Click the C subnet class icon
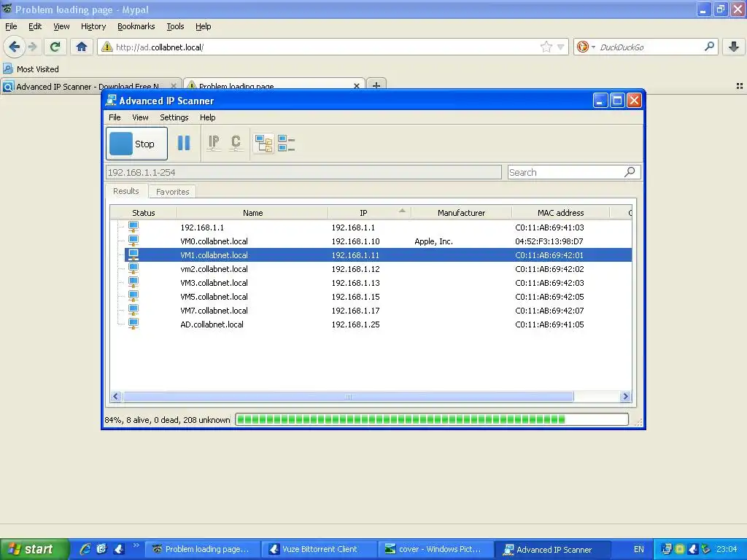The height and width of the screenshot is (560, 747). pyautogui.click(x=236, y=143)
